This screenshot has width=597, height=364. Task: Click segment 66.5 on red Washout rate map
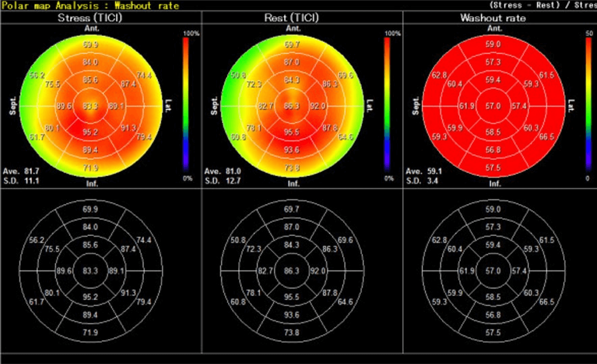coord(547,136)
